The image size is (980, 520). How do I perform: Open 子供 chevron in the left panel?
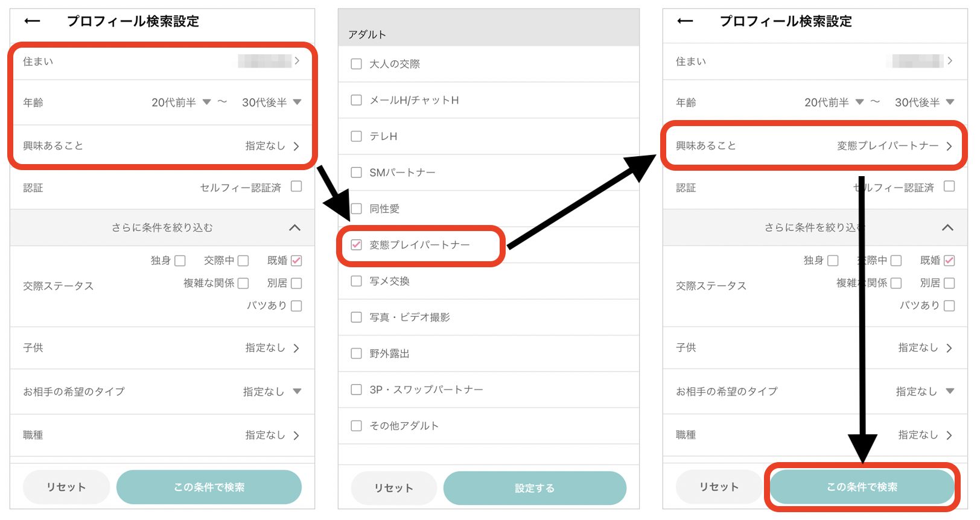296,348
